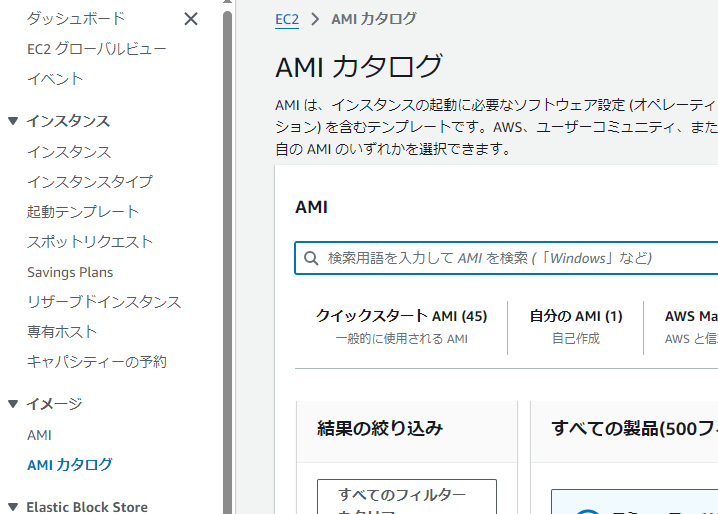Screen dimensions: 718x514
Task: Click the イメージ section header text
Action: tap(54, 404)
